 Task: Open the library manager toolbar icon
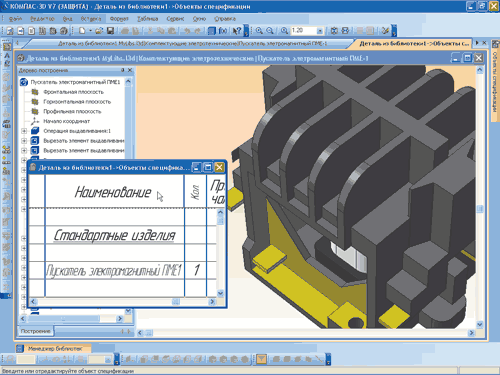(211, 31)
